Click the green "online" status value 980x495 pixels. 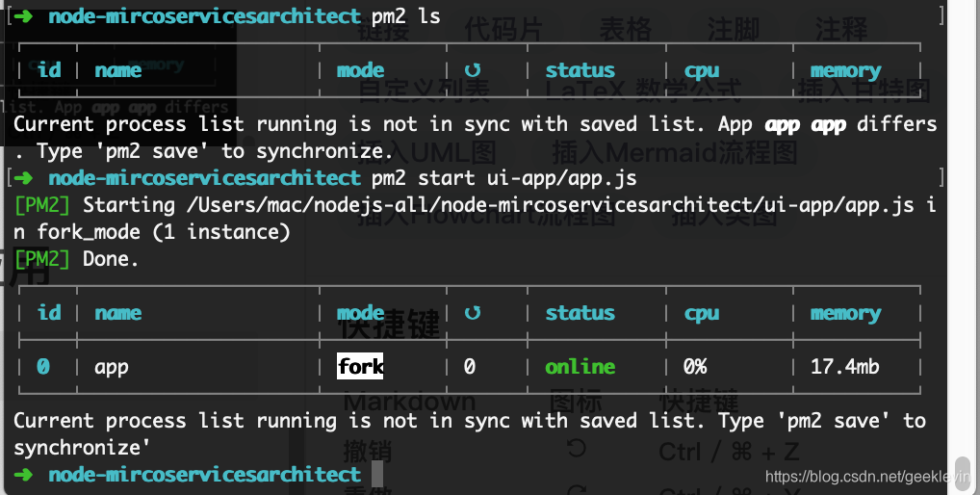pos(580,366)
